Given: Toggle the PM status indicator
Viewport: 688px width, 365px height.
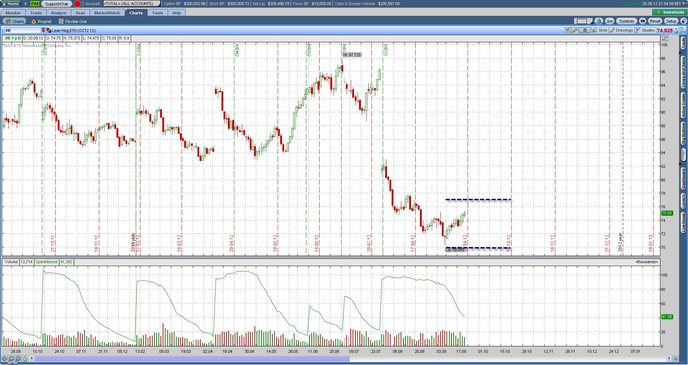Looking at the screenshot, I should coord(35,4).
